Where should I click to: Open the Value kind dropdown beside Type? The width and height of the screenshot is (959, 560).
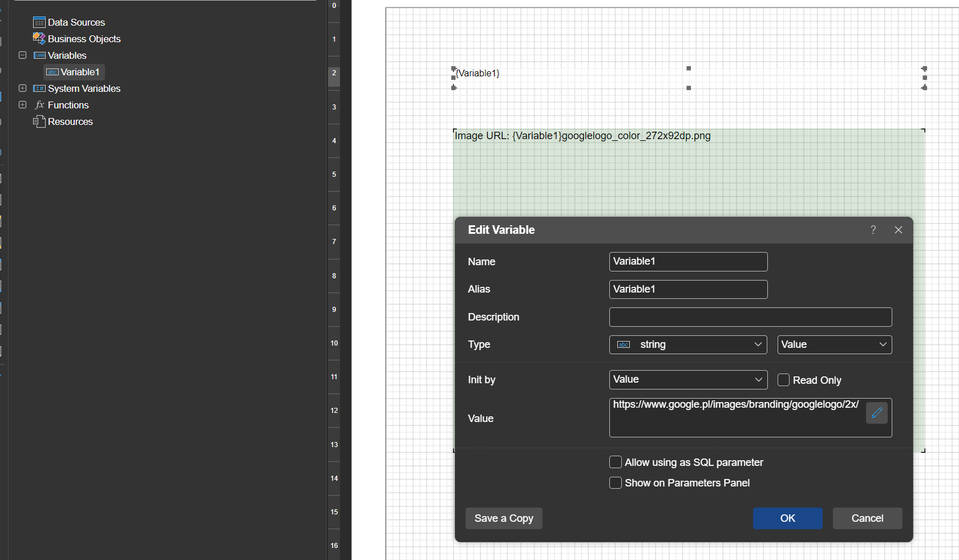point(835,344)
